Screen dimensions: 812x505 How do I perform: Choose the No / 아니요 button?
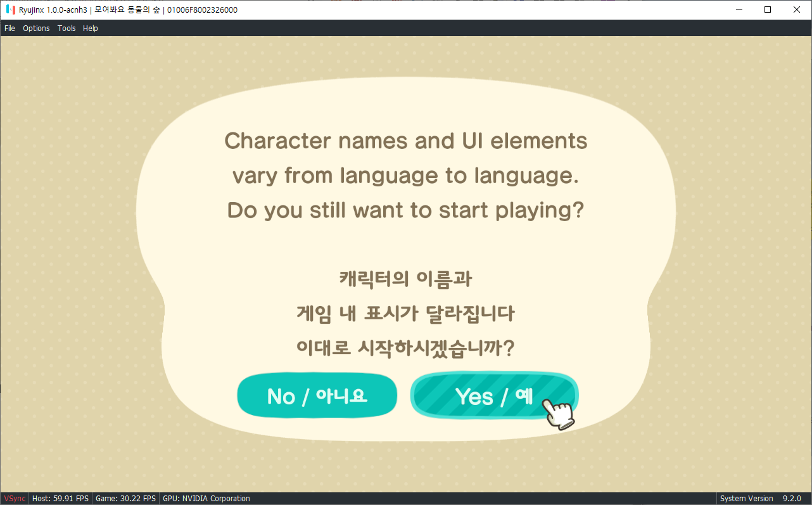click(x=317, y=396)
